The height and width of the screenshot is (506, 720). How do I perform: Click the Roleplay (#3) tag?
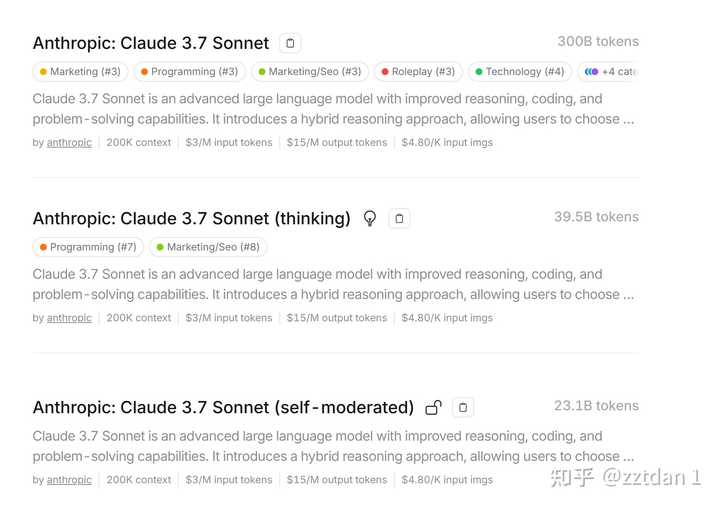(x=418, y=72)
